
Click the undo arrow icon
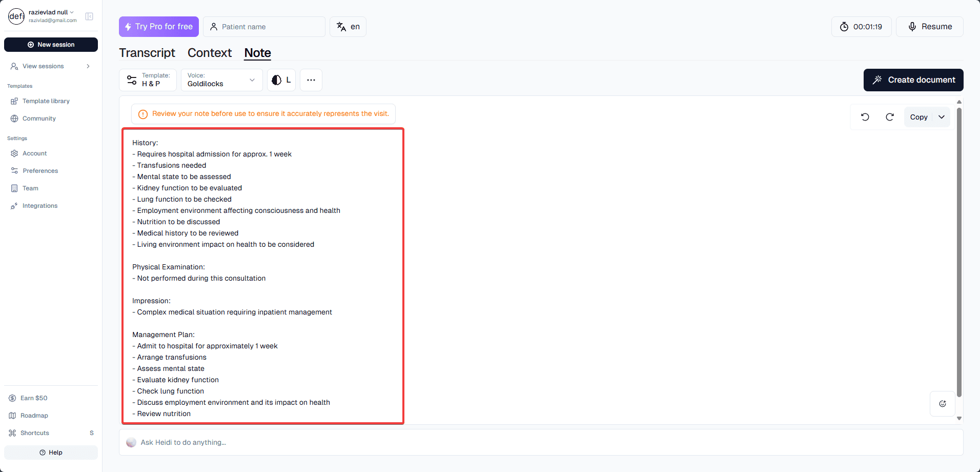pyautogui.click(x=865, y=117)
